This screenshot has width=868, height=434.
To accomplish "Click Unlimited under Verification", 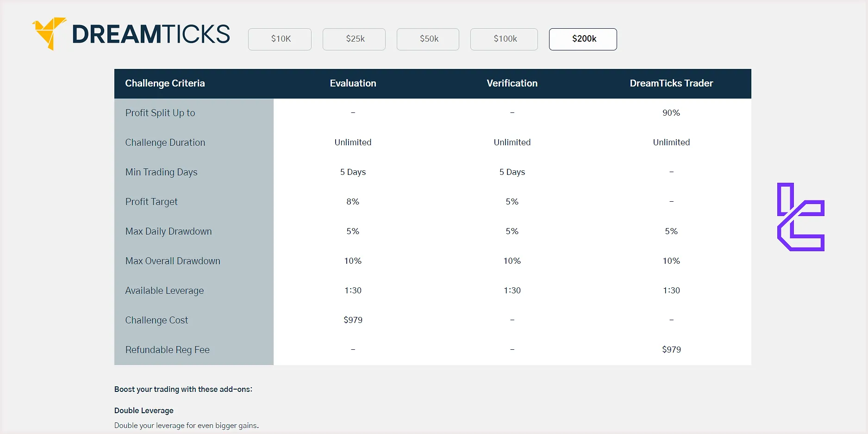I will 512,143.
